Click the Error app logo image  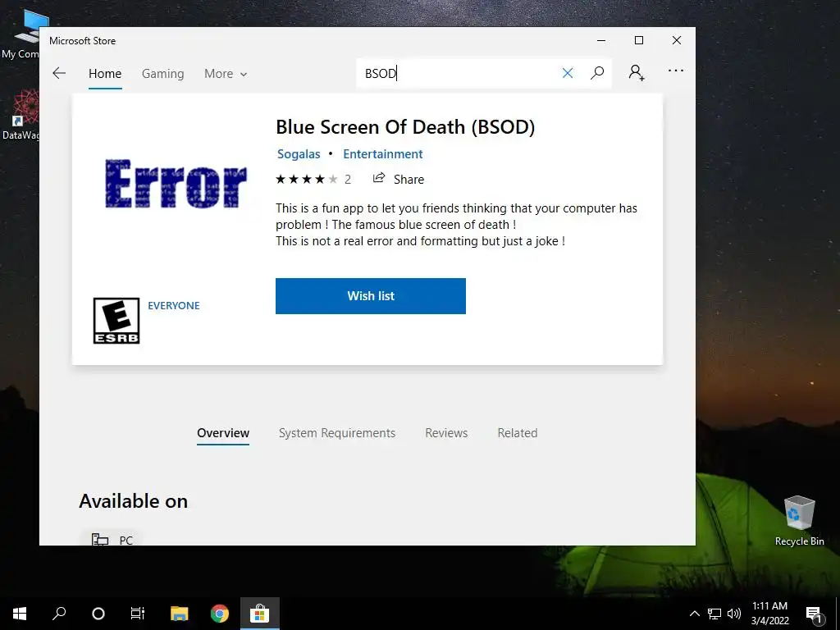tap(176, 184)
